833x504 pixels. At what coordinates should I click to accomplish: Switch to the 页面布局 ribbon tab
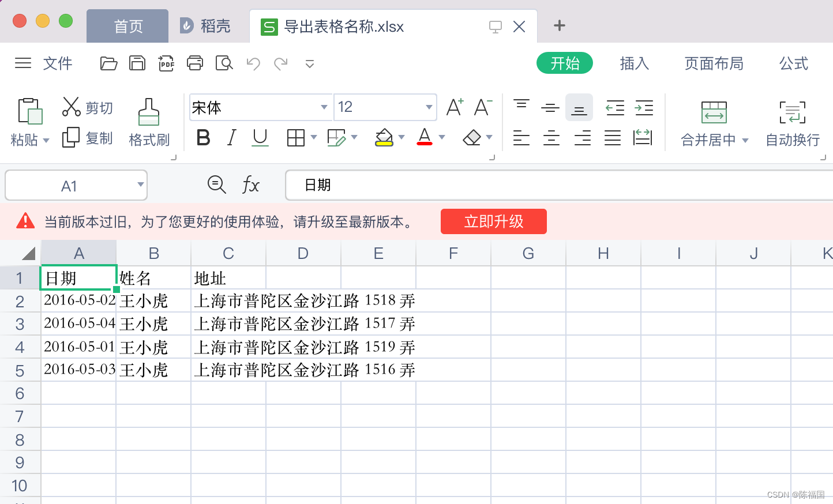(x=714, y=63)
